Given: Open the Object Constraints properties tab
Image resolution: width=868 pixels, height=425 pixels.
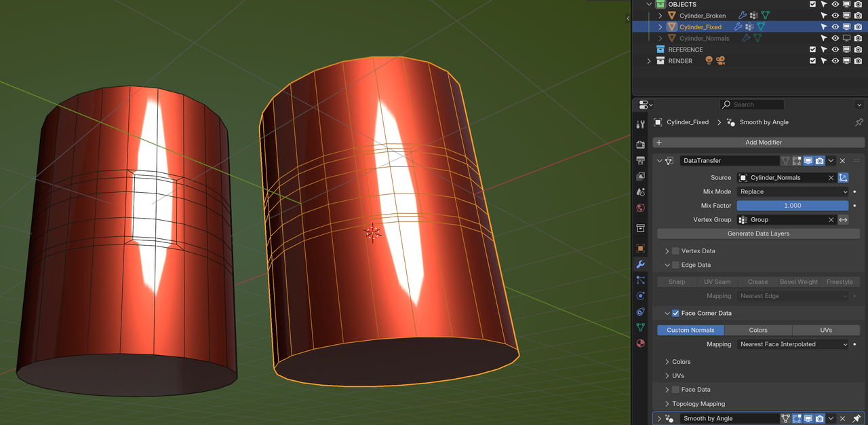Looking at the screenshot, I should click(x=640, y=312).
